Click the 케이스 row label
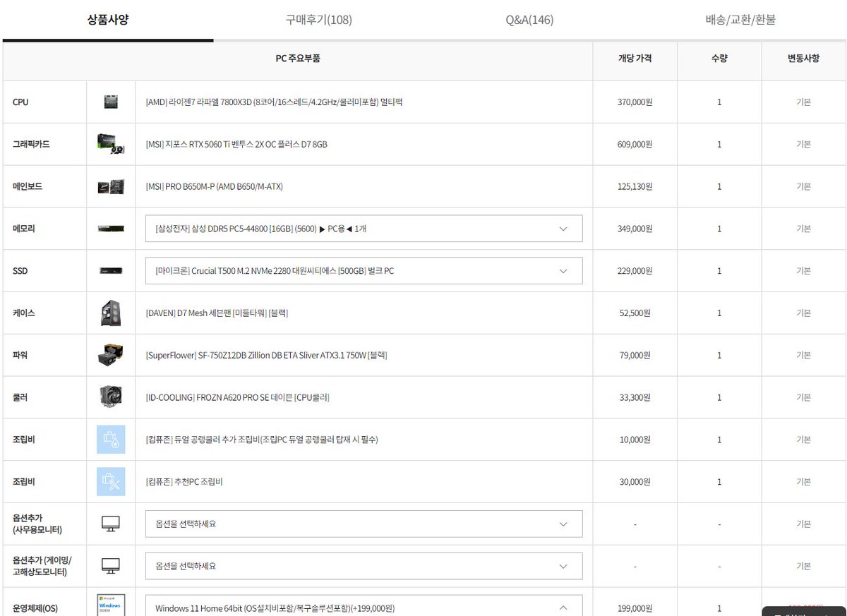 point(23,313)
